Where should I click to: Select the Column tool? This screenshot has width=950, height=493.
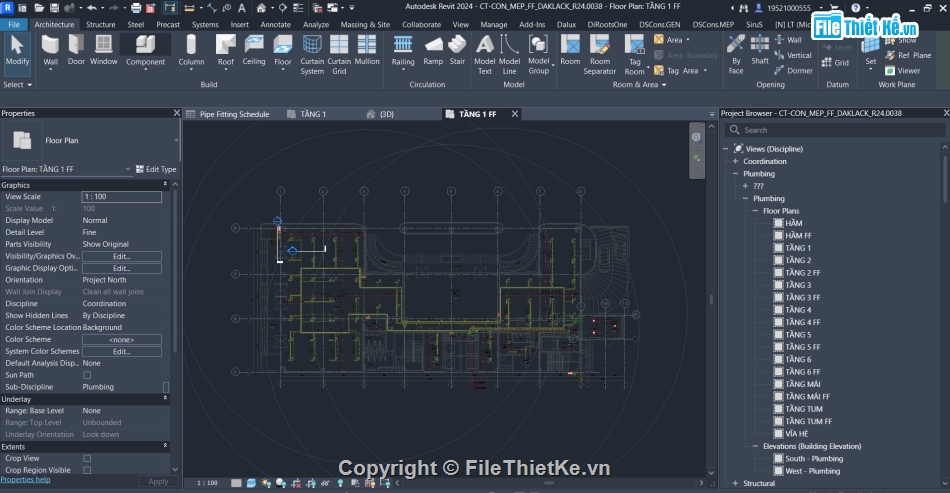pos(191,51)
